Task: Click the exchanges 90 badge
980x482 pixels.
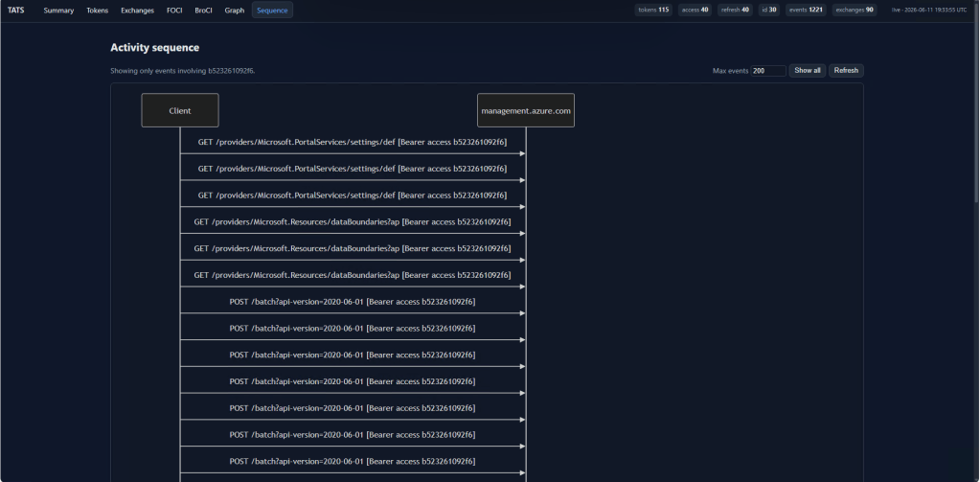Action: 854,10
